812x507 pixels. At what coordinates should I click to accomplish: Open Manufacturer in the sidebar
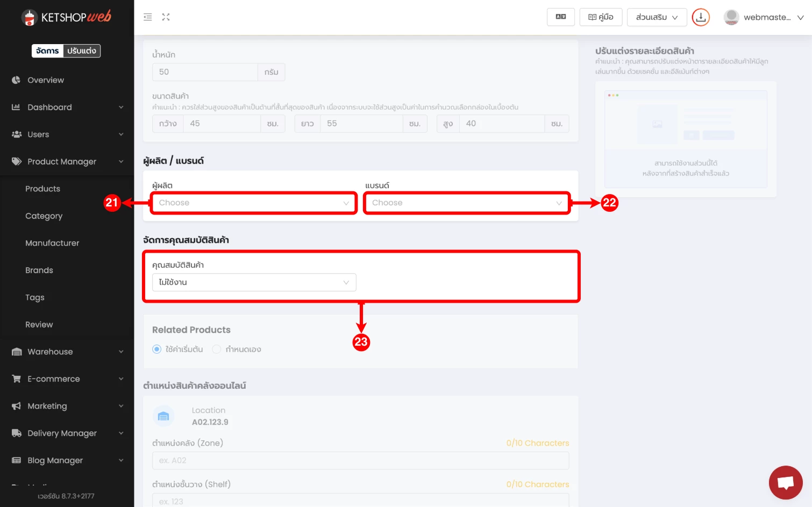[x=52, y=243]
